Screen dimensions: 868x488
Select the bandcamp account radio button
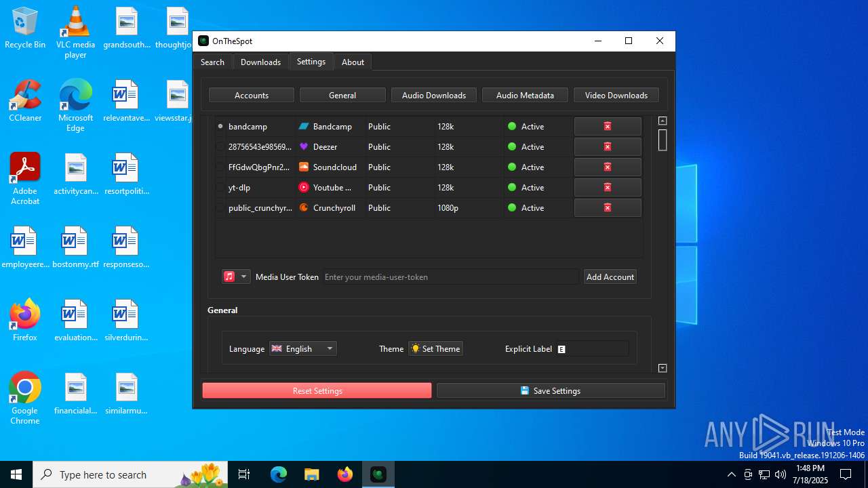pos(220,126)
